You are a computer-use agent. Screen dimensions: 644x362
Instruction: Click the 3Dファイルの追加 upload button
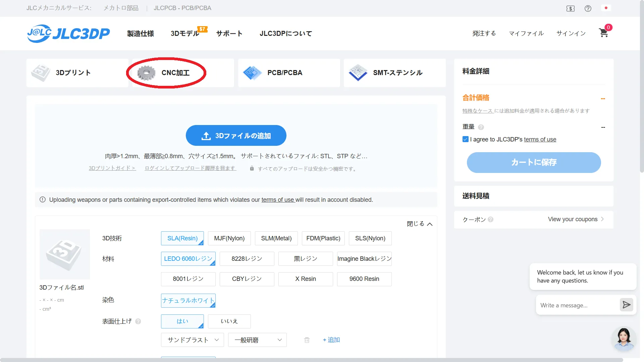coord(236,135)
